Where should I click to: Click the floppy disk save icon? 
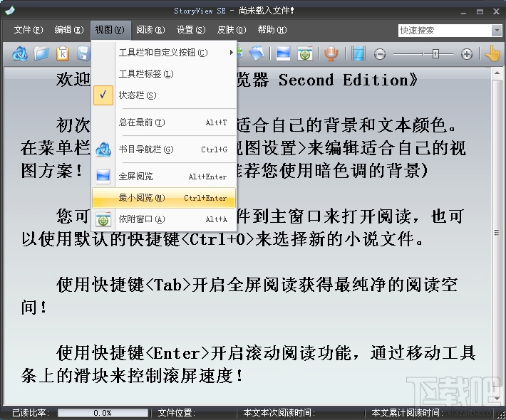[x=84, y=53]
